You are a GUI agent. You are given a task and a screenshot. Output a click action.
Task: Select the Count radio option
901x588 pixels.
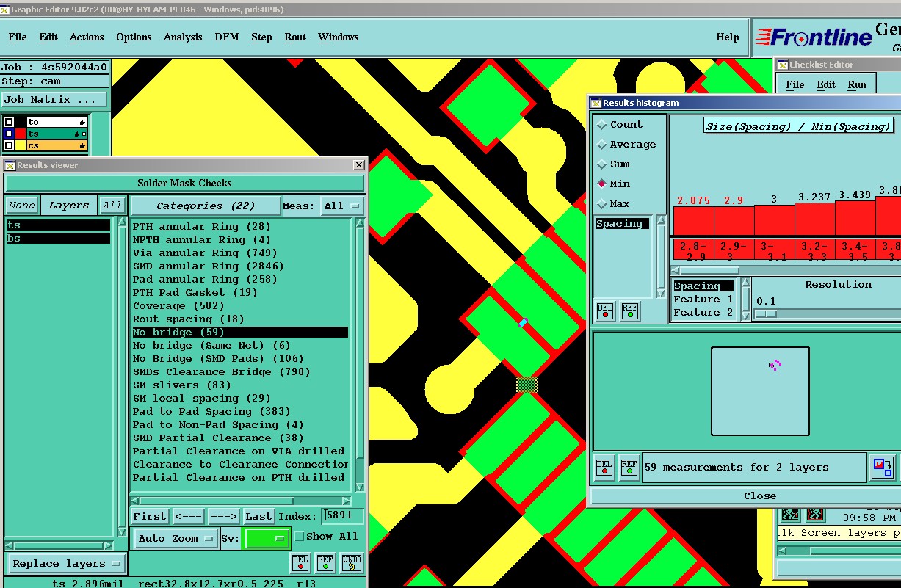(603, 125)
